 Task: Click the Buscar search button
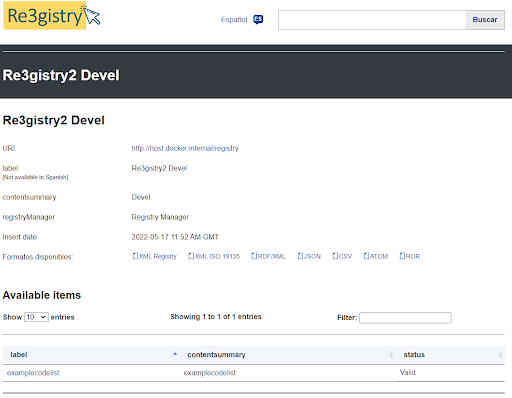point(485,20)
